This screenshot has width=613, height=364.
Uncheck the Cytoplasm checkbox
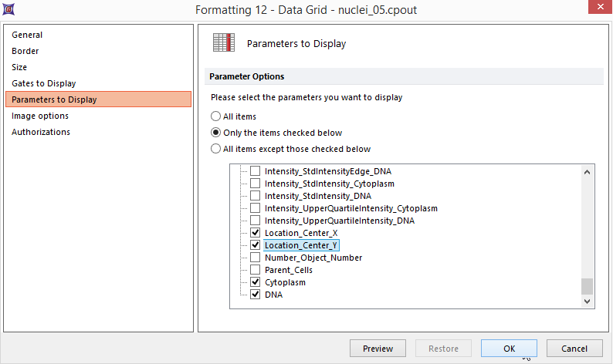[255, 282]
